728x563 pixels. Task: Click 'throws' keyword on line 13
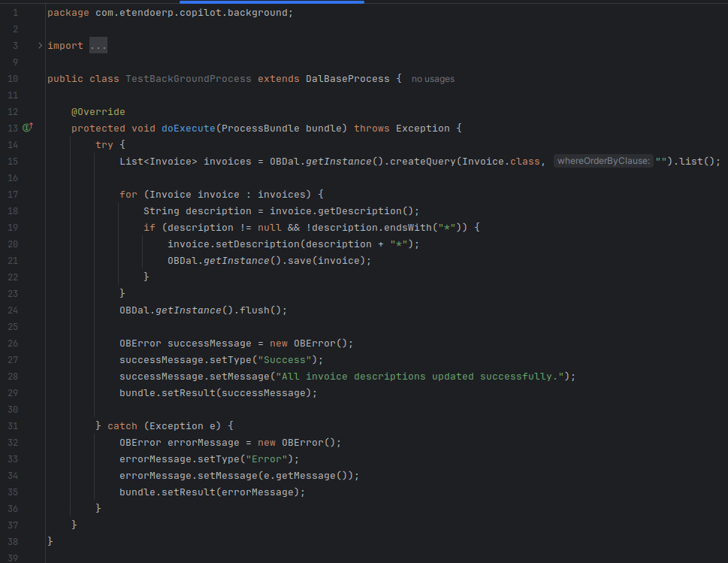372,129
